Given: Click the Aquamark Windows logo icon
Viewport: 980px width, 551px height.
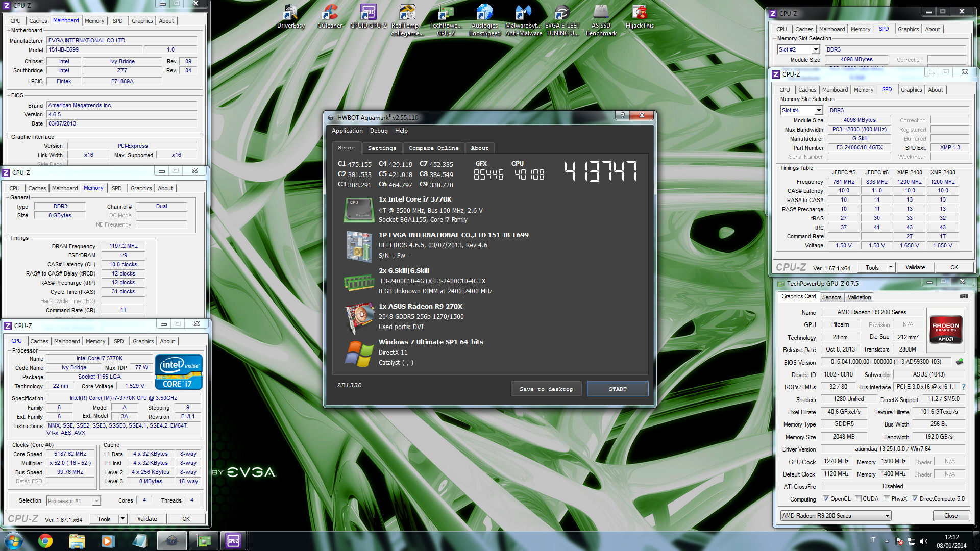Looking at the screenshot, I should click(359, 354).
